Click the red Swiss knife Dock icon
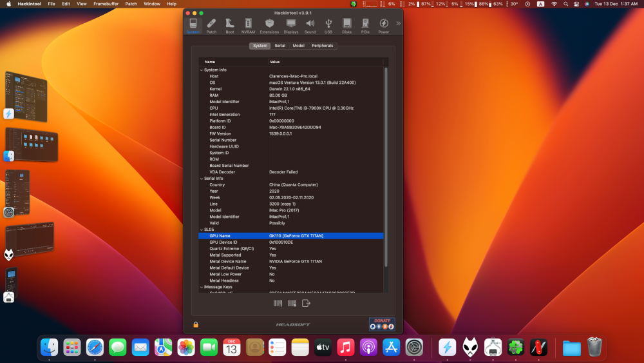The height and width of the screenshot is (363, 644). point(538,348)
